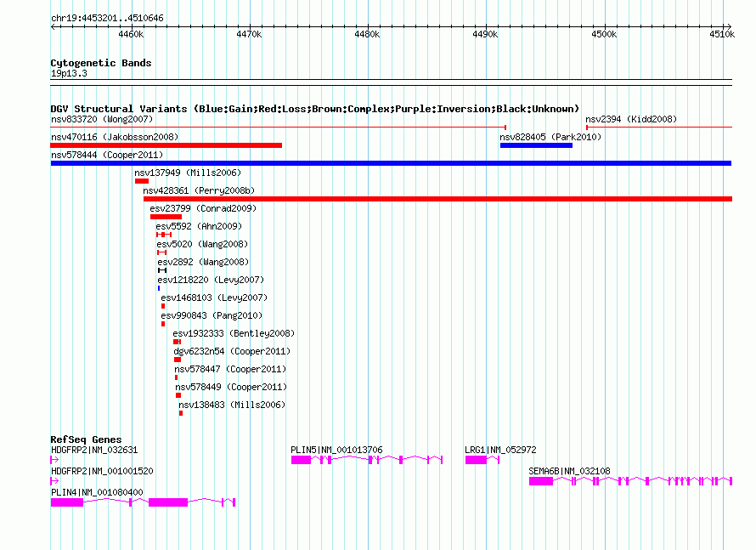
Task: Select the 4510k ruler tick label
Action: click(x=722, y=34)
